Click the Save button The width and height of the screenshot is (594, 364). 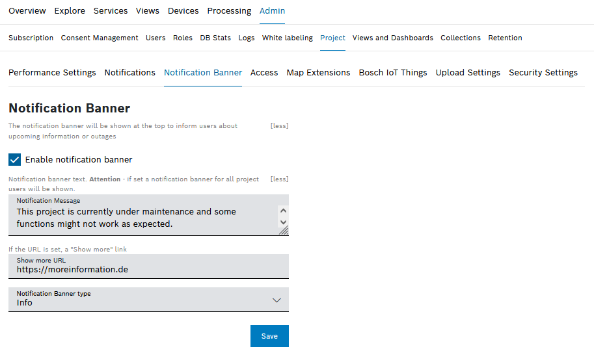click(x=269, y=336)
